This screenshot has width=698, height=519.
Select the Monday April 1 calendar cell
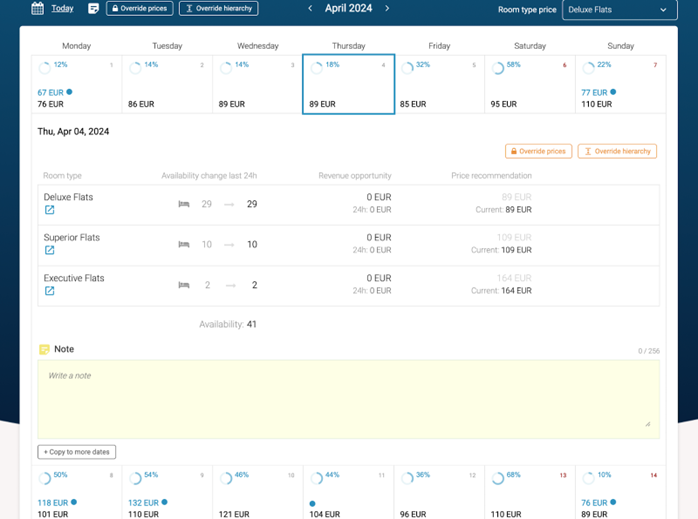77,84
